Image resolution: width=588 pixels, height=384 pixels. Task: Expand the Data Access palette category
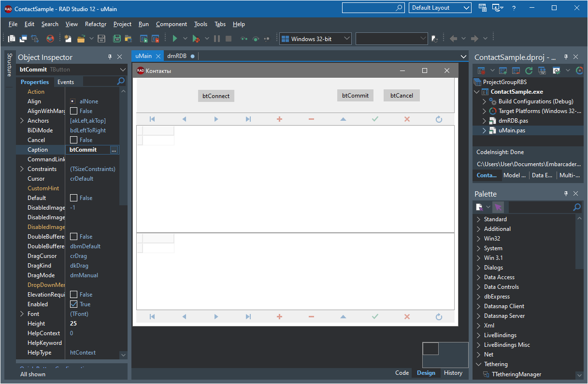pyautogui.click(x=478, y=277)
